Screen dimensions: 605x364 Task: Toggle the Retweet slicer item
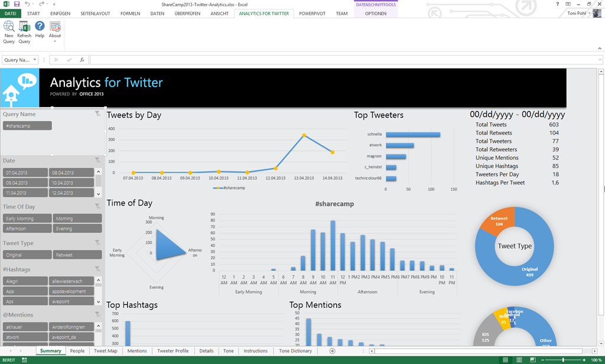point(77,255)
